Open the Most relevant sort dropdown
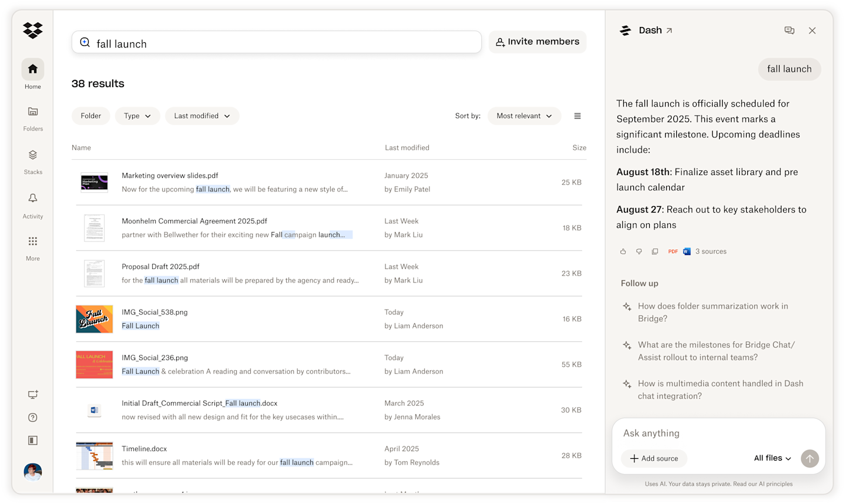This screenshot has height=504, width=846. (524, 116)
